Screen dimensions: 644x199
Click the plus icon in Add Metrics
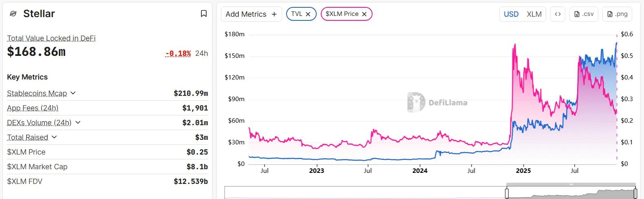[x=274, y=14]
